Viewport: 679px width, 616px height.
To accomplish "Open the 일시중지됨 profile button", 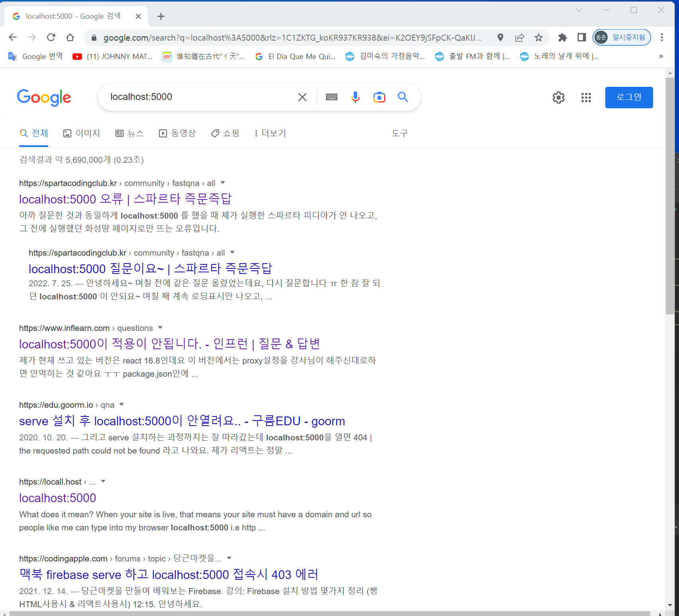I will click(622, 37).
